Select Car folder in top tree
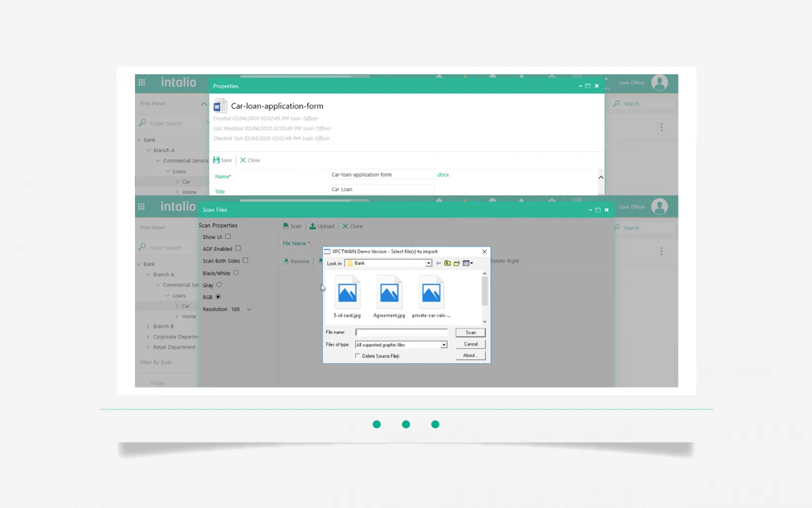Viewport: 812px width, 508px height. point(186,182)
